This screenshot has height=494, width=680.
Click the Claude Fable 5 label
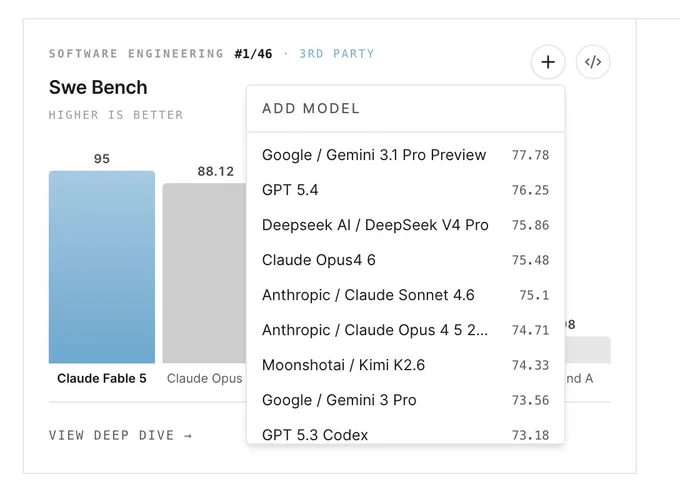(102, 378)
